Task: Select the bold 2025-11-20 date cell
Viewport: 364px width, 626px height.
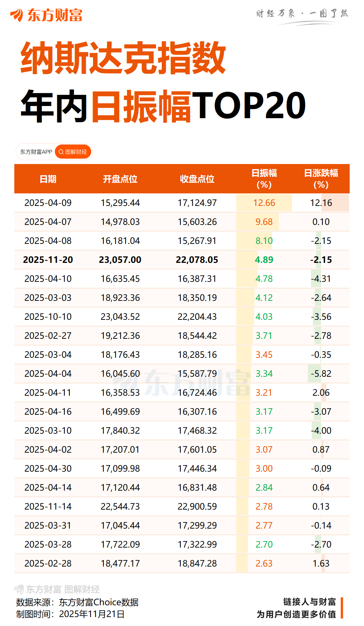Action: (x=48, y=260)
